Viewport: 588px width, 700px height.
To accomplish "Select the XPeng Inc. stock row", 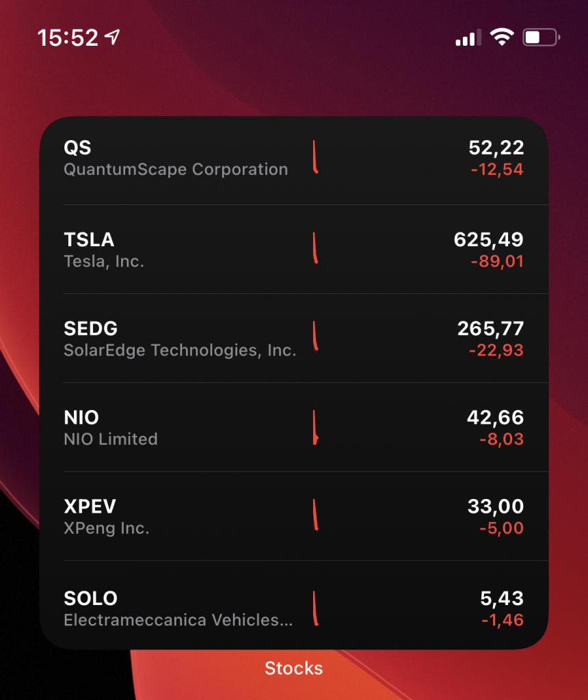I will 294,516.
